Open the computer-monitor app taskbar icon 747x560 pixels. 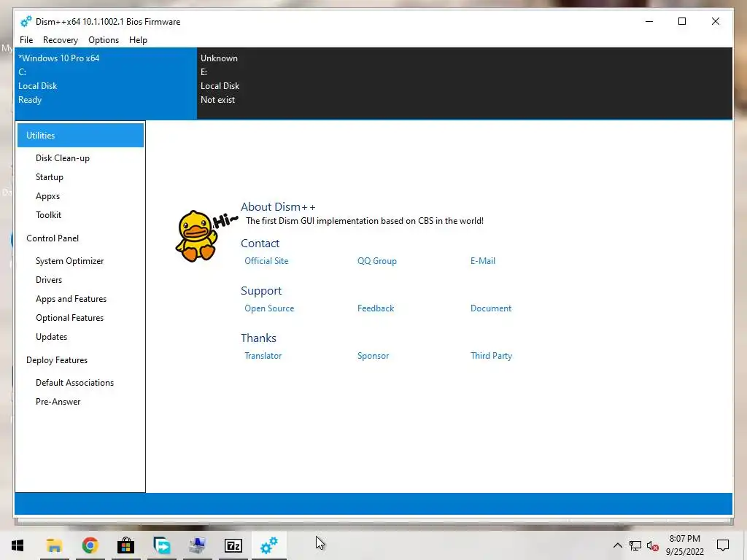point(197,545)
